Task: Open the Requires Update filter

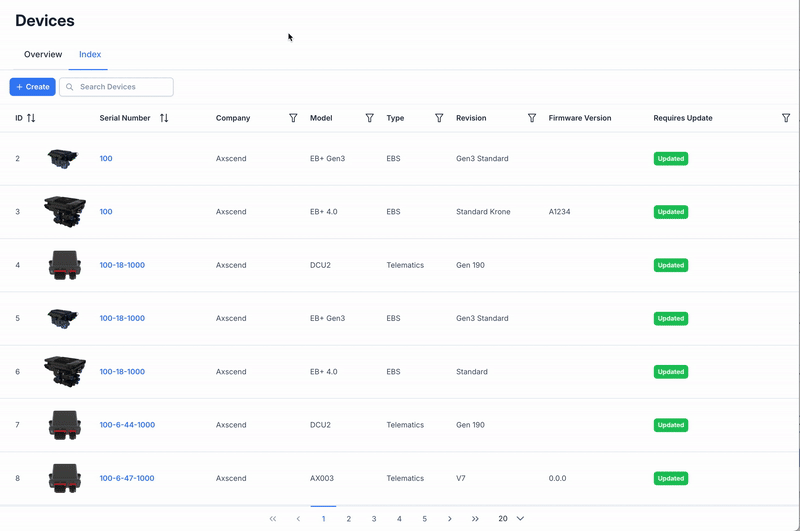Action: [x=786, y=118]
